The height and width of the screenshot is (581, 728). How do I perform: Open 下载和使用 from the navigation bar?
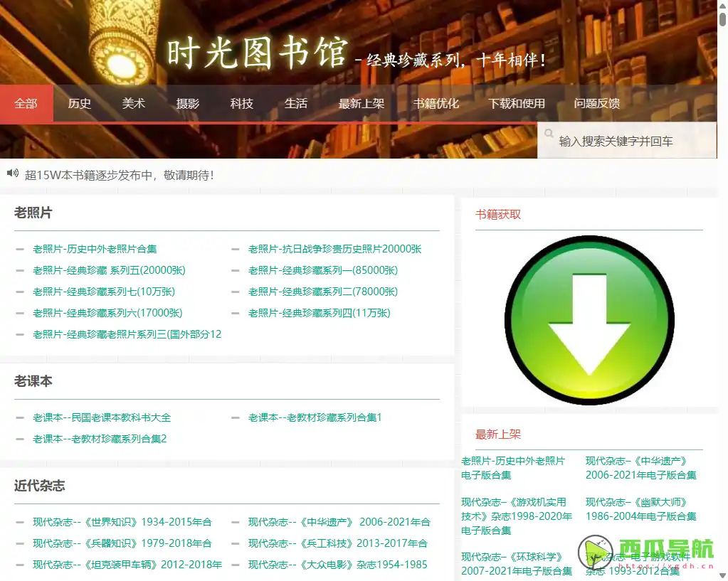click(517, 103)
